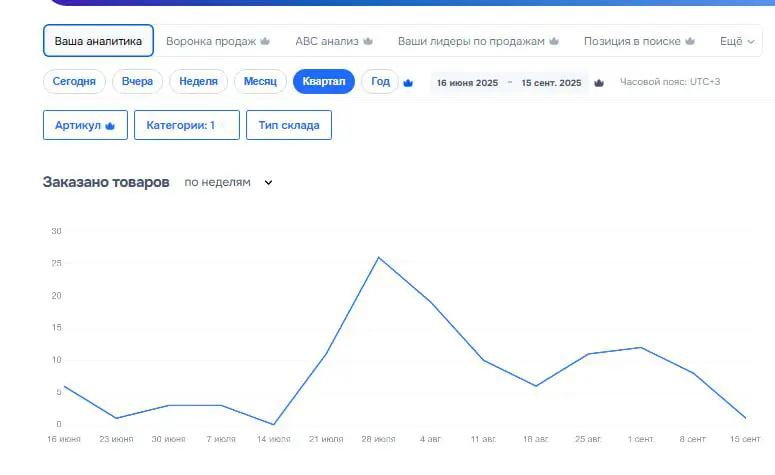Click crown icon beside Ваши лидеры по продажам

(554, 41)
